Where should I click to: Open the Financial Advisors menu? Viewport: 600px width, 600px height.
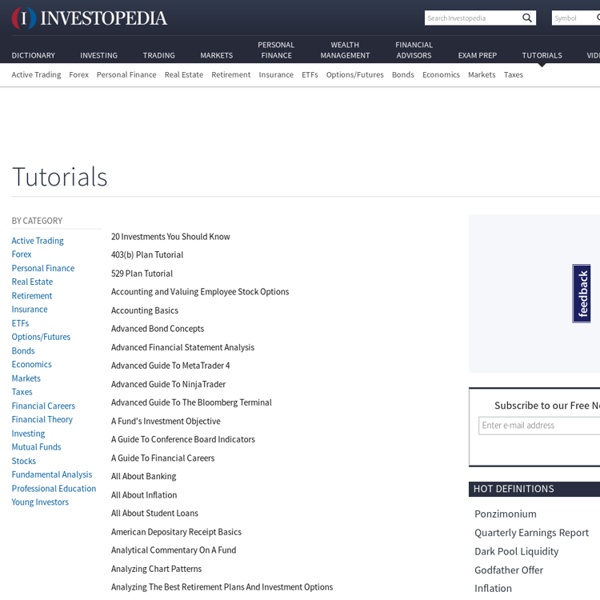point(414,50)
